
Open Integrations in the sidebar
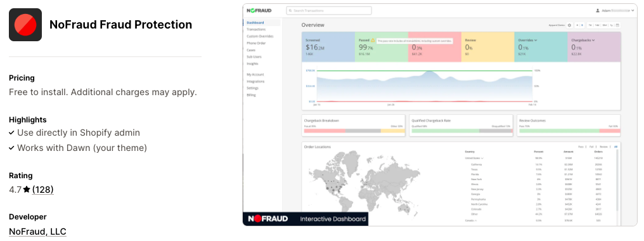tap(255, 81)
